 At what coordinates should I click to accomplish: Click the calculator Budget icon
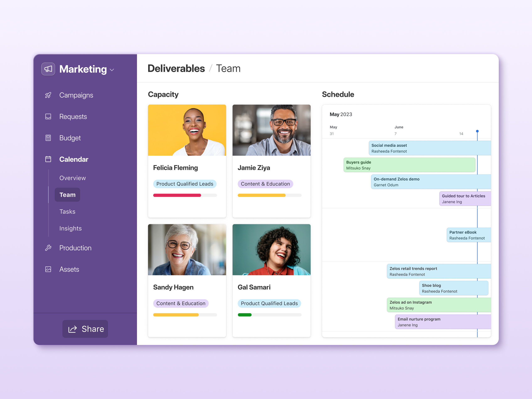click(x=48, y=138)
